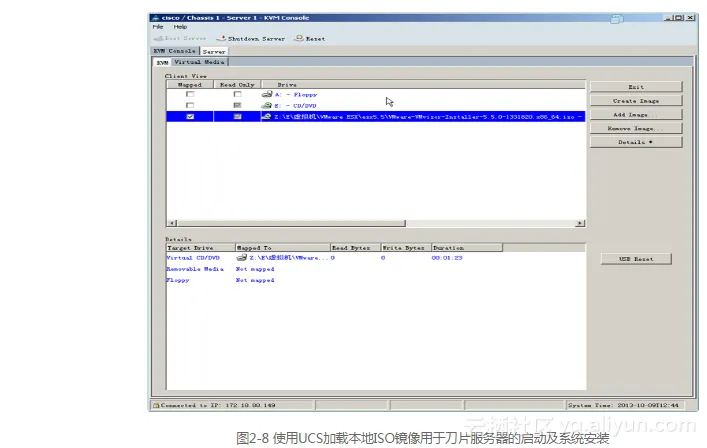Click the overlapping windows icon in the title bar
The width and height of the screenshot is (707, 448).
click(617, 18)
